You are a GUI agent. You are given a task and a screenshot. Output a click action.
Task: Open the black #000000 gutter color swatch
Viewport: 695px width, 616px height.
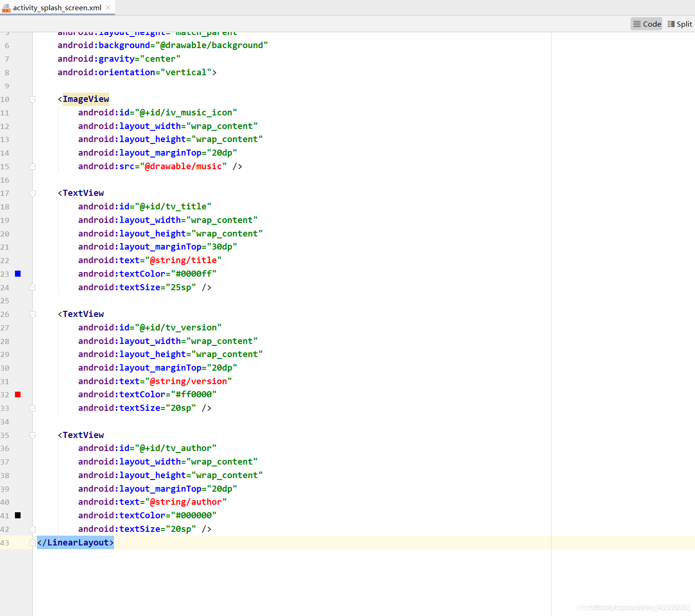tap(18, 516)
